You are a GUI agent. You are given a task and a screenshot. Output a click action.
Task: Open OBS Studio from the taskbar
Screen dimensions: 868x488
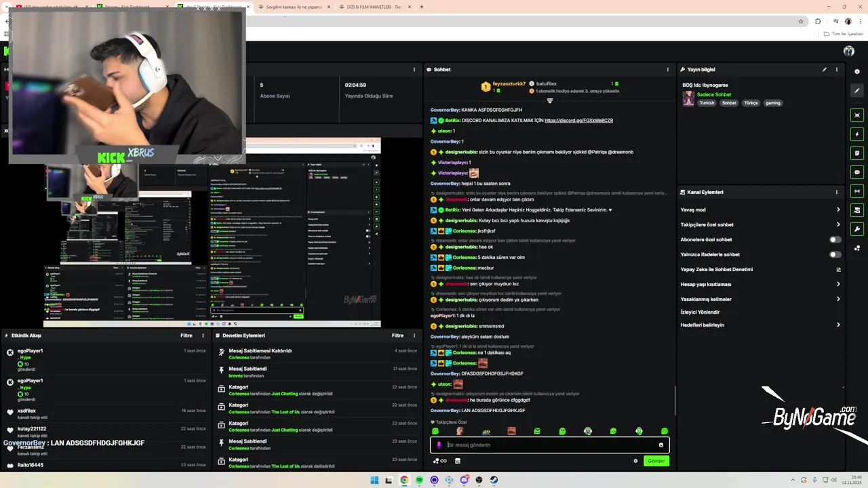[479, 480]
